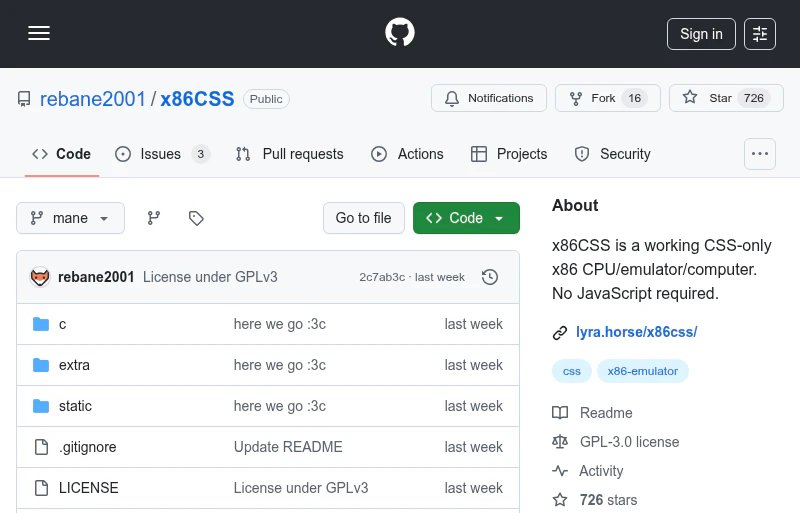The height and width of the screenshot is (513, 800).
Task: Click repository icon beside rebane2001
Action: (x=24, y=99)
